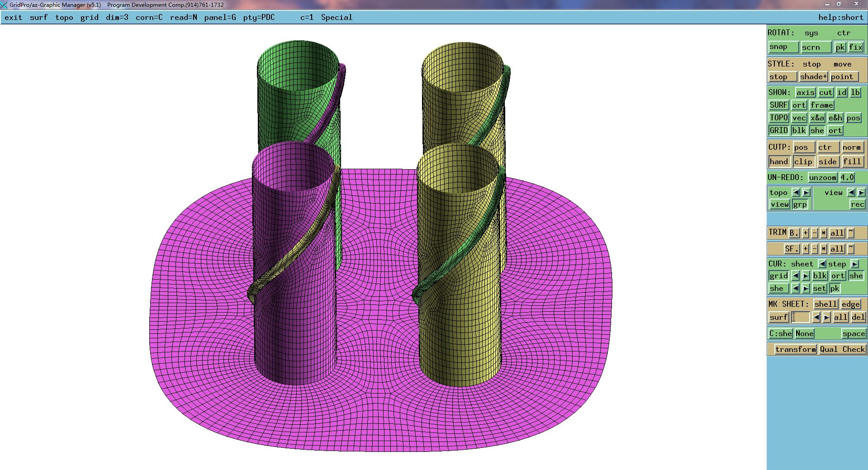The image size is (868, 470).
Task: Click the plus button in the TRIM B. row
Action: 806,233
